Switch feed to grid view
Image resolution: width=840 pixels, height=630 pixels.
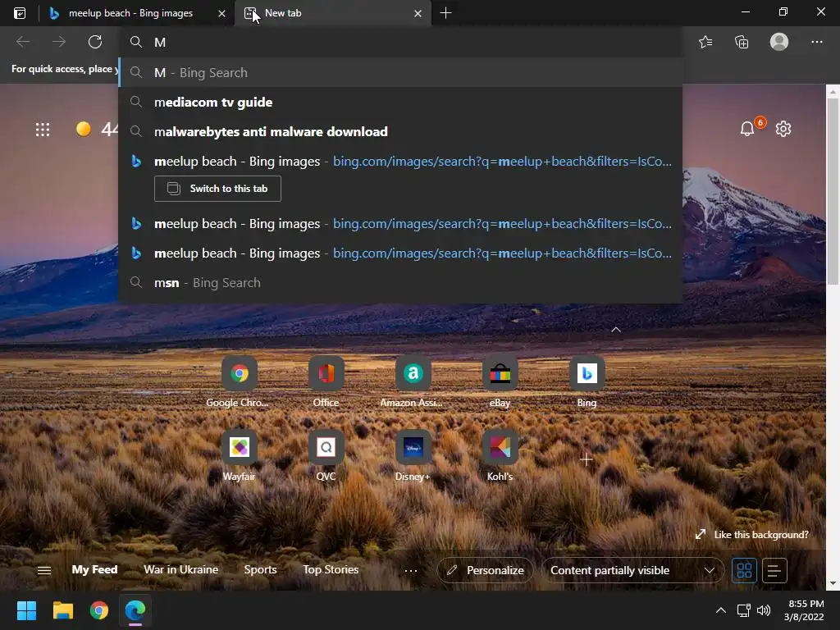click(744, 571)
